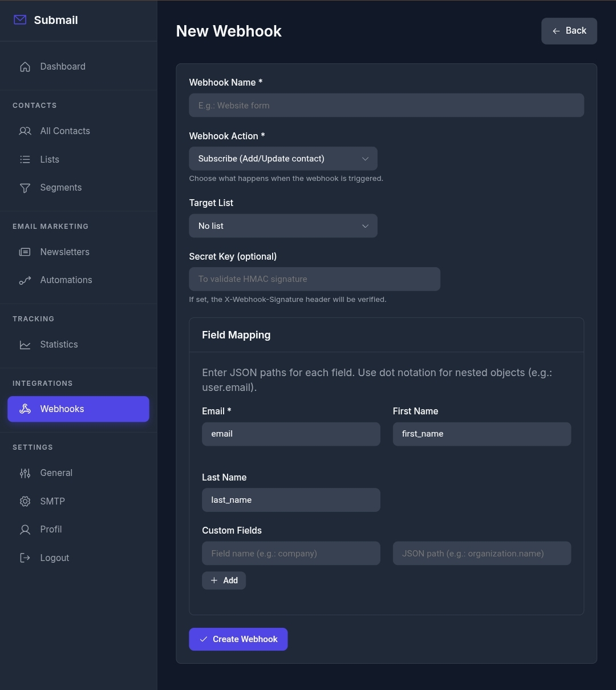Open Newsletters in sidebar
The width and height of the screenshot is (616, 690).
78,252
